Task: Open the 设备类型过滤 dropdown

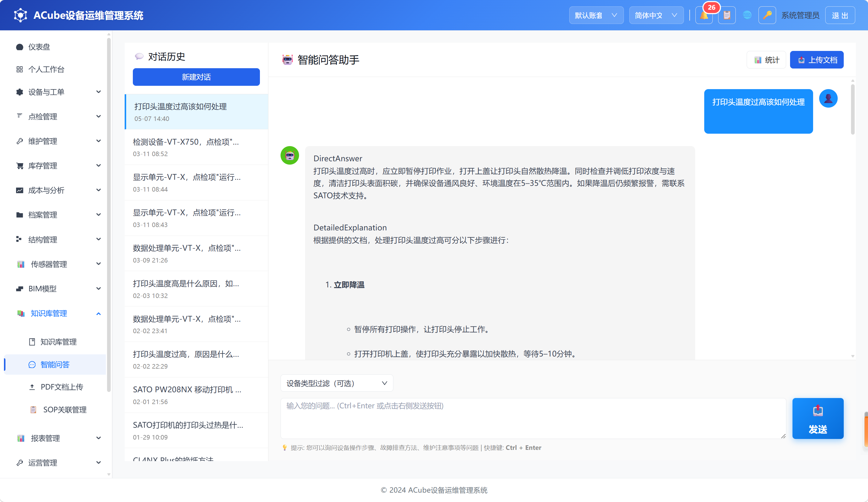Action: [337, 383]
